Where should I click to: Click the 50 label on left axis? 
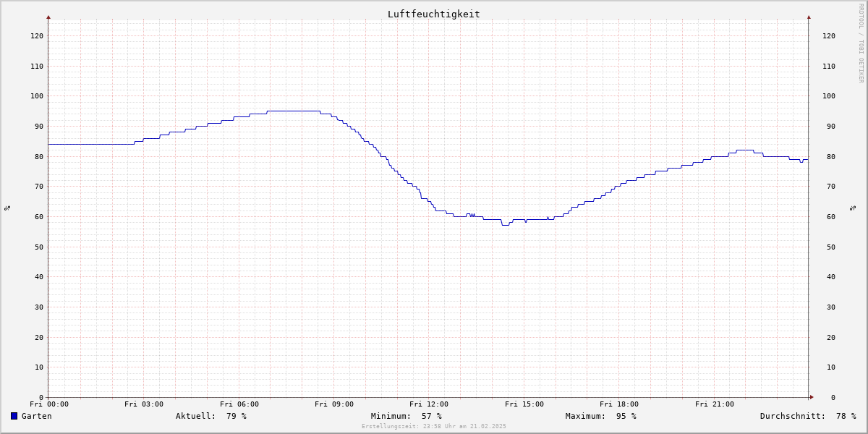[39, 247]
